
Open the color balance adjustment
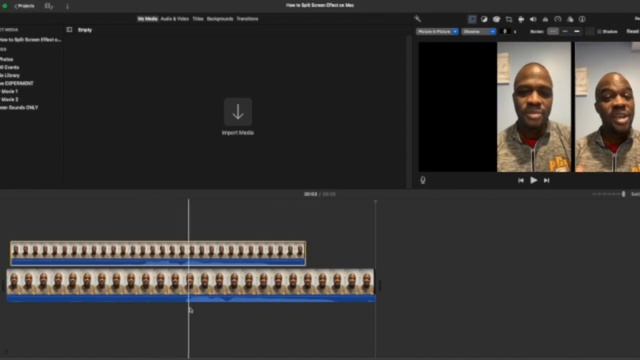(484, 19)
